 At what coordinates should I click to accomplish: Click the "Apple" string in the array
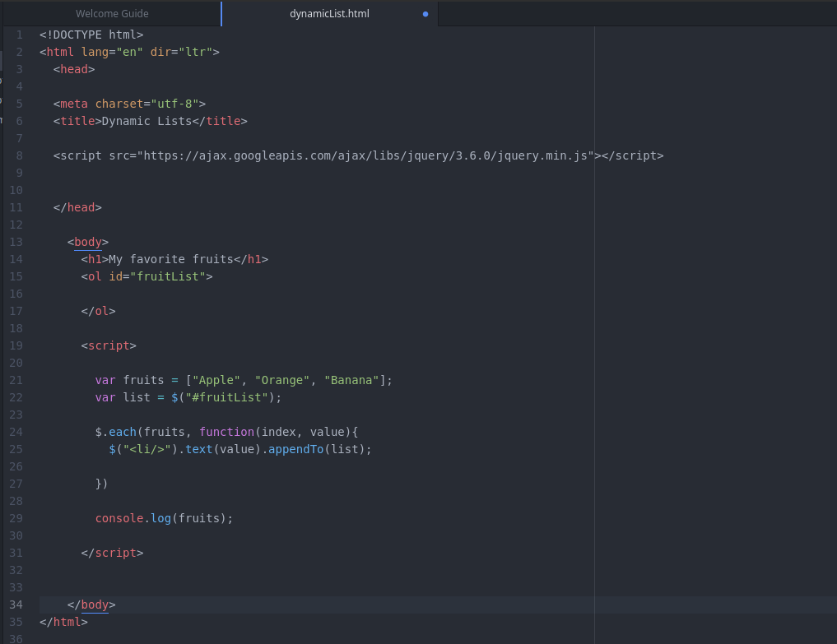click(216, 381)
